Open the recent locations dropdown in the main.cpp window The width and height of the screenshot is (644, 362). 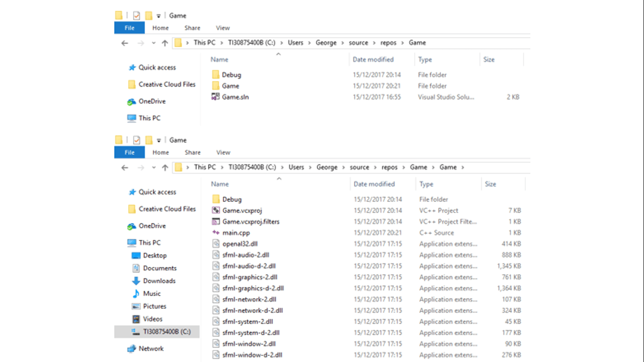click(x=154, y=167)
